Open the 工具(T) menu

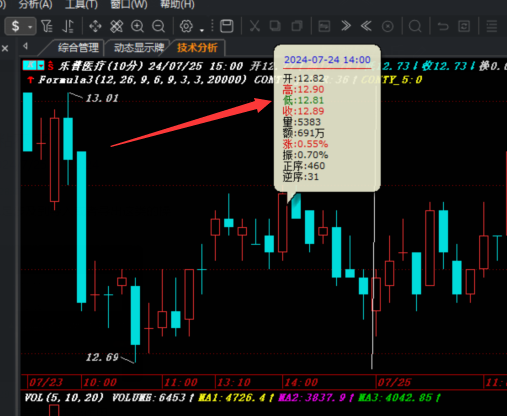[x=81, y=4]
